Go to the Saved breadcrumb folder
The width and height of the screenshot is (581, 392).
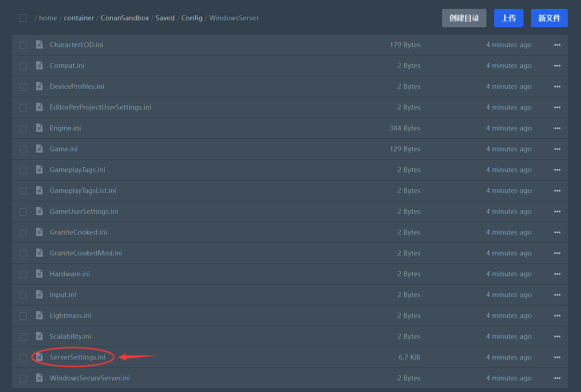coord(165,18)
